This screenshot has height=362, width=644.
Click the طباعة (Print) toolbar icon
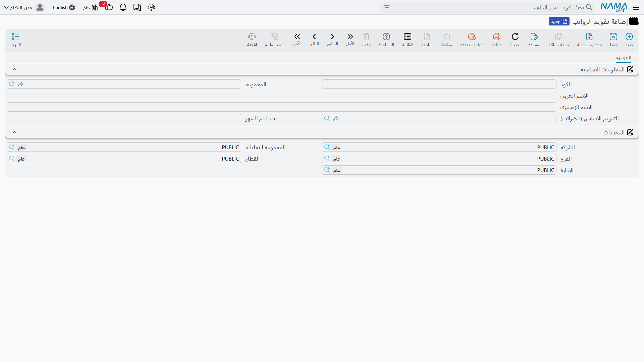coord(496,37)
